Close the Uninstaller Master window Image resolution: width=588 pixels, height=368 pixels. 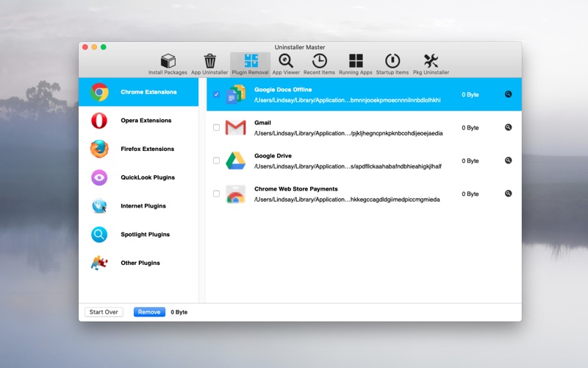85,47
